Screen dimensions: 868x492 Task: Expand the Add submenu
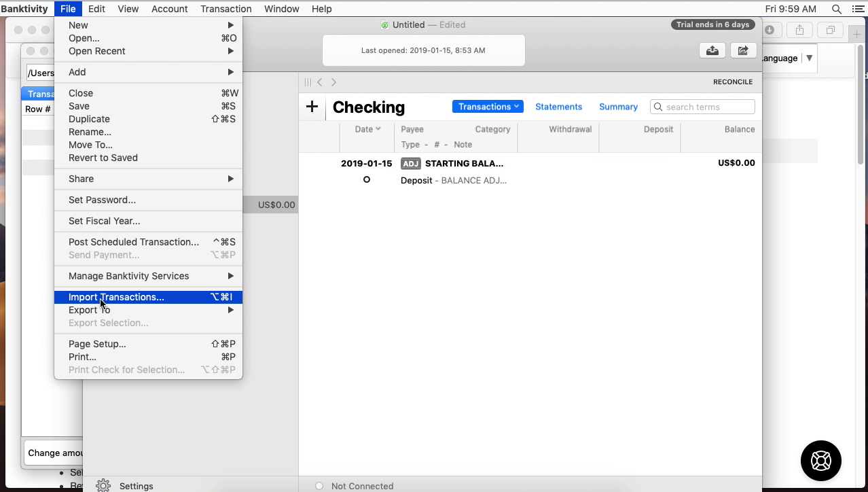click(x=148, y=72)
